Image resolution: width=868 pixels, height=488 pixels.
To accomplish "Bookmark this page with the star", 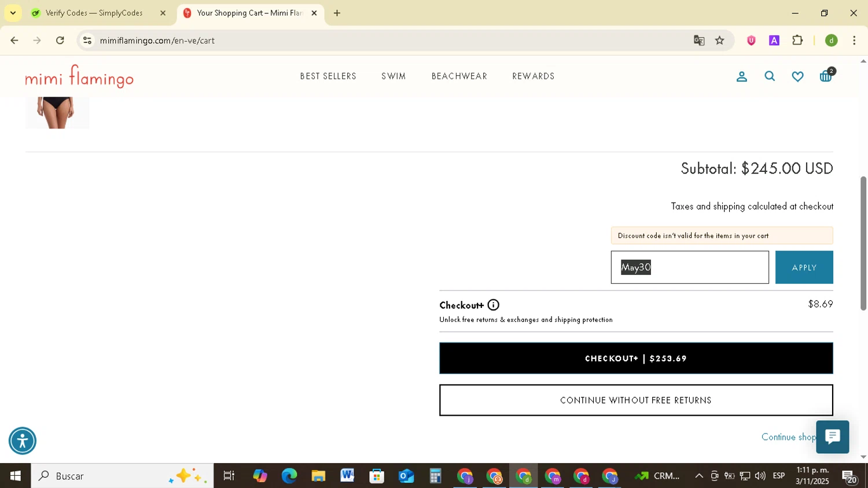I will click(x=720, y=41).
